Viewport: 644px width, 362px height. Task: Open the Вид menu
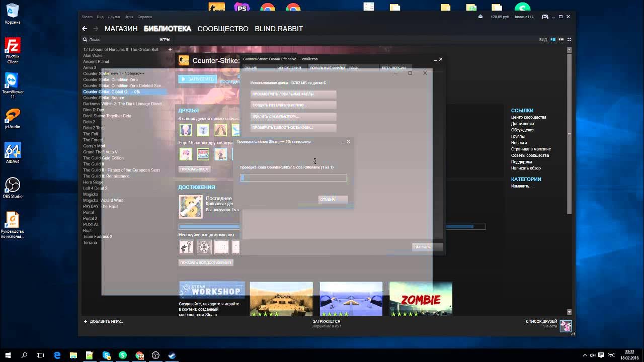coord(100,17)
